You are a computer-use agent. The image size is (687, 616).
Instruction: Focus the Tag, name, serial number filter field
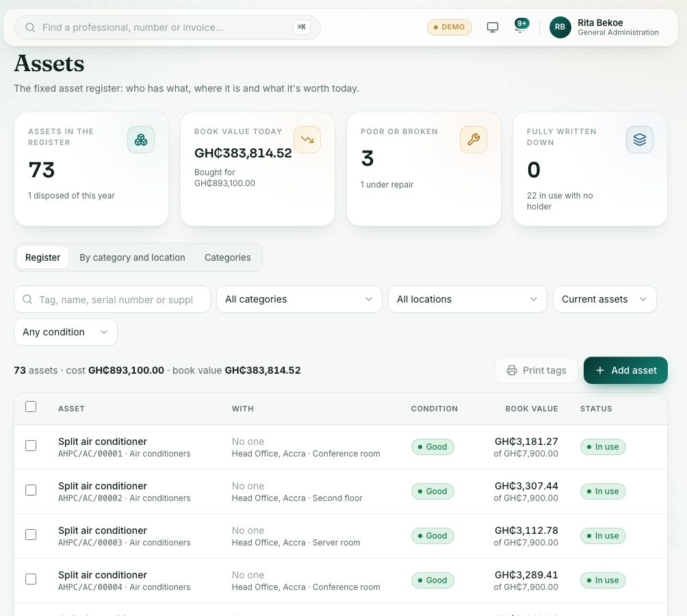coord(112,299)
